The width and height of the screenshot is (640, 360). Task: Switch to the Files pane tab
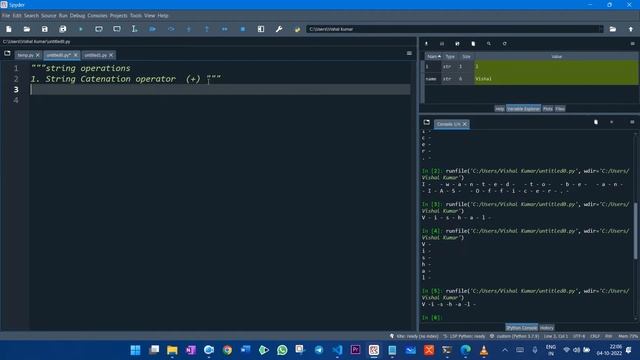[560, 109]
